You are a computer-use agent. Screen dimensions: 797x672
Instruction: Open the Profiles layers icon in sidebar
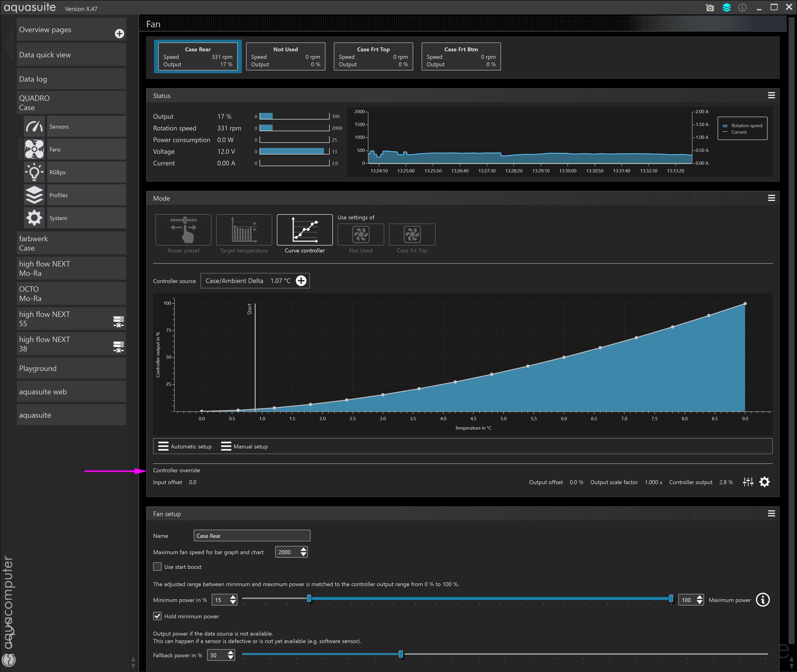pos(34,195)
